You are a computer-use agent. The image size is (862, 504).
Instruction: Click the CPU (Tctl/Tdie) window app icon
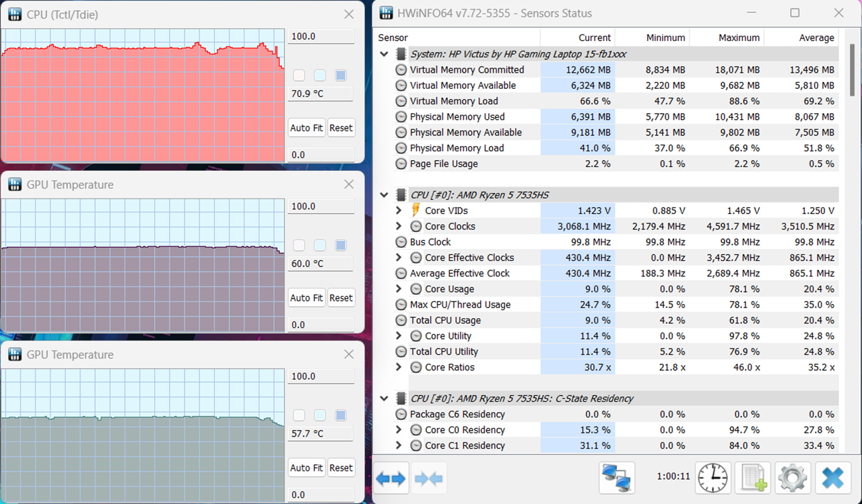[14, 14]
